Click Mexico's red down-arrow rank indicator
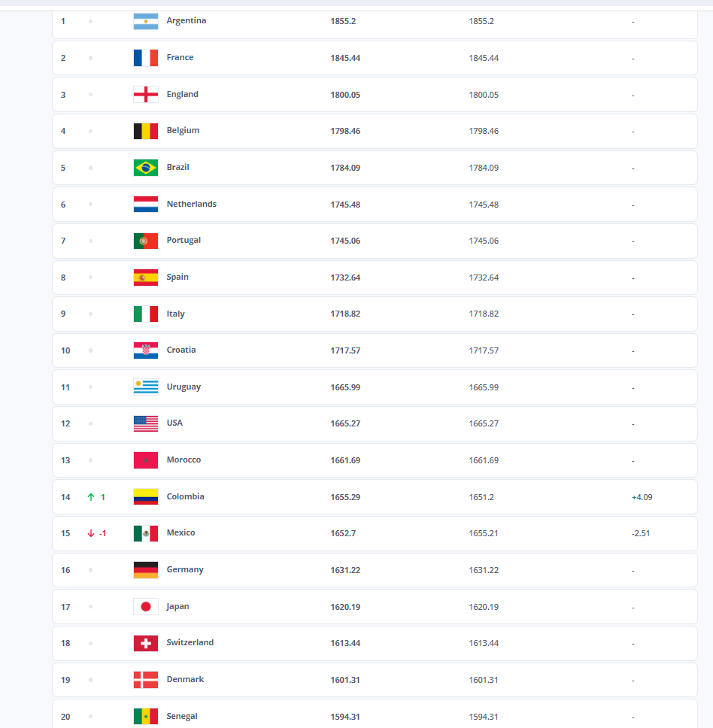Screen dimensions: 713x728 [x=91, y=533]
